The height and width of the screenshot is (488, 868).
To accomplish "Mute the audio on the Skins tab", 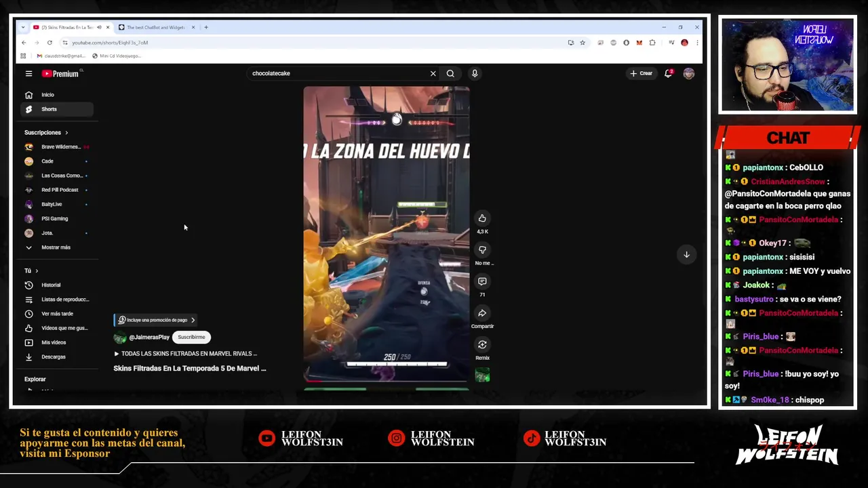I will (99, 27).
